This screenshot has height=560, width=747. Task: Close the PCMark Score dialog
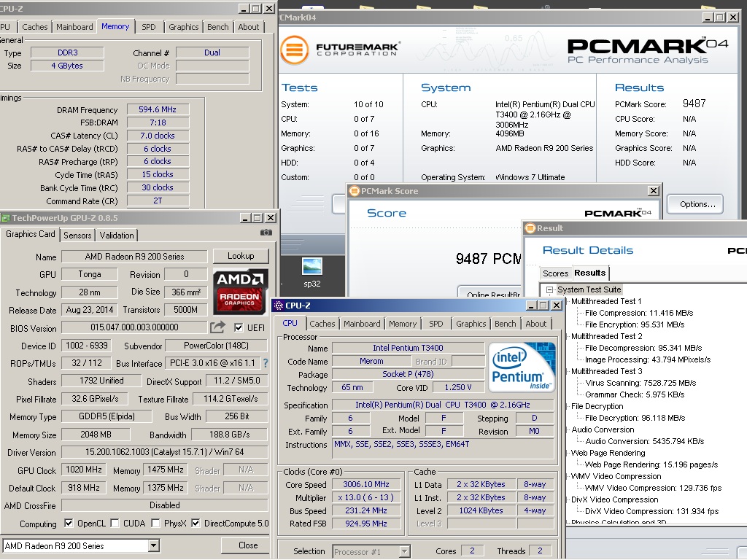pos(654,191)
